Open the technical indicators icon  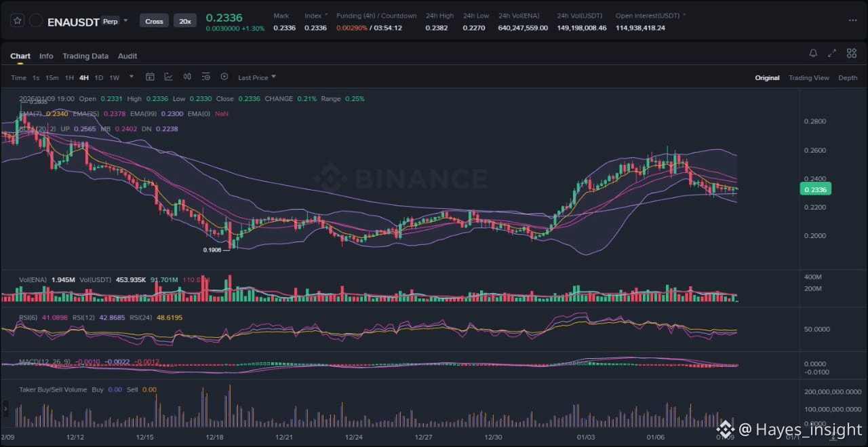168,77
